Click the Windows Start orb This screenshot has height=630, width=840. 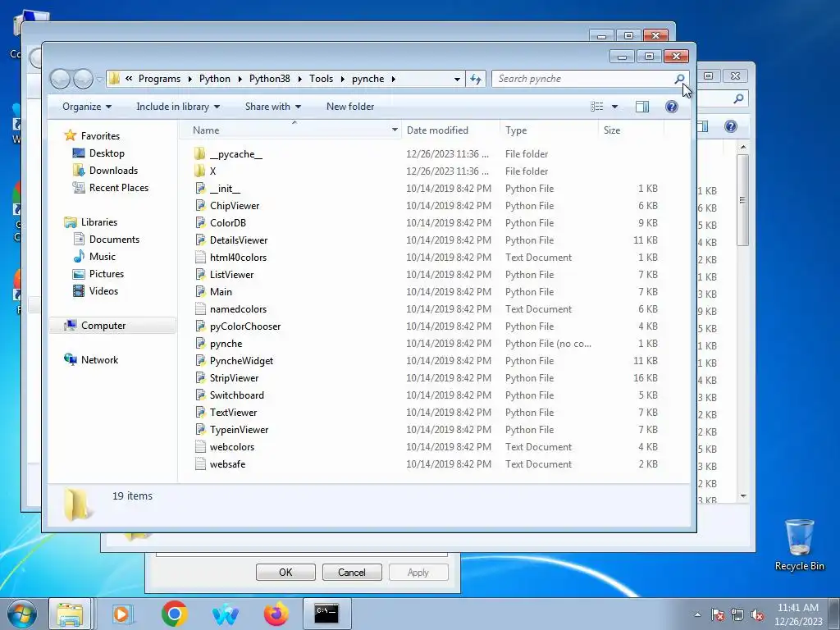tap(22, 614)
